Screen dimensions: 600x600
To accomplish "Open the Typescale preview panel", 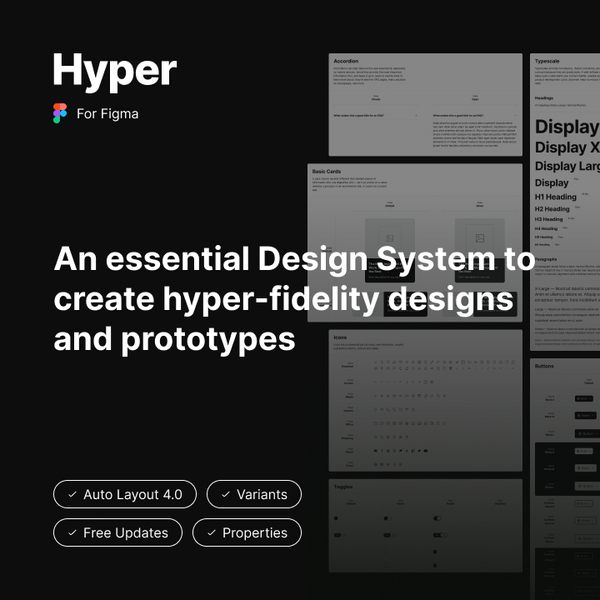I will coord(565,202).
